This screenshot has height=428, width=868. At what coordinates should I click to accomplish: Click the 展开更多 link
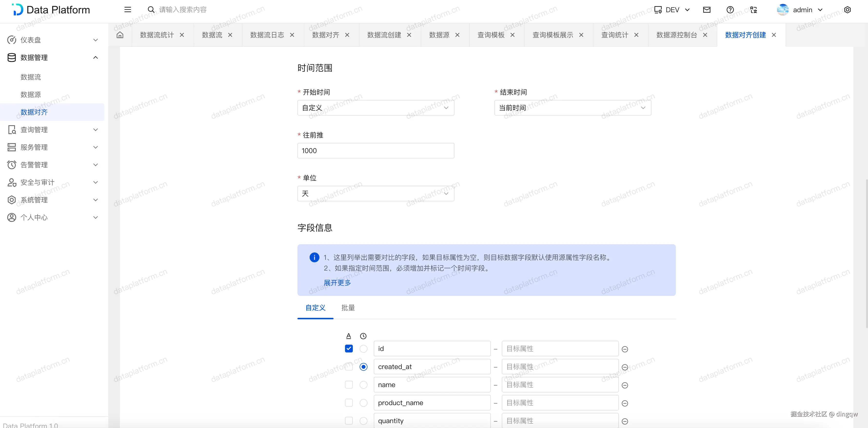point(337,282)
